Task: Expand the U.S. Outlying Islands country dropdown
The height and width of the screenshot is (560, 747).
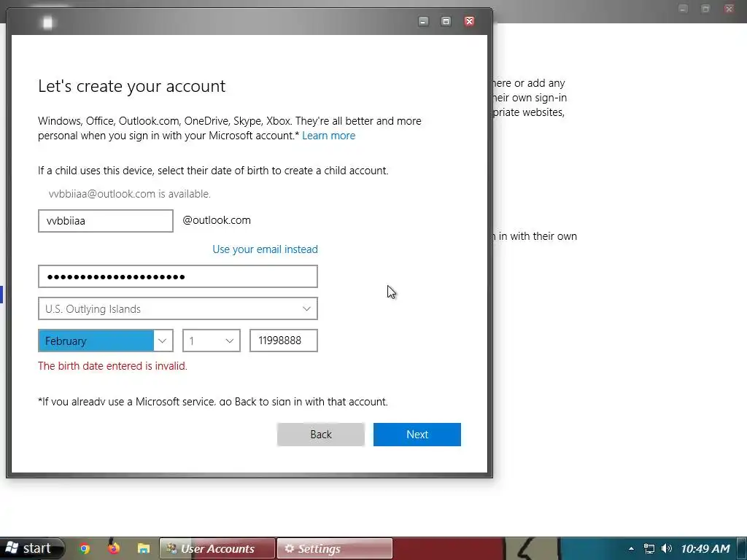Action: tap(178, 309)
